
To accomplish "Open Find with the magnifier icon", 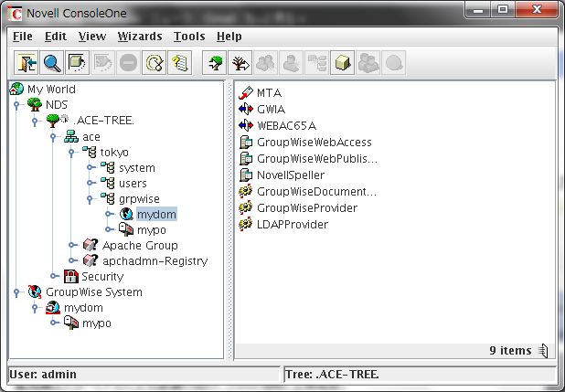I will click(x=52, y=63).
